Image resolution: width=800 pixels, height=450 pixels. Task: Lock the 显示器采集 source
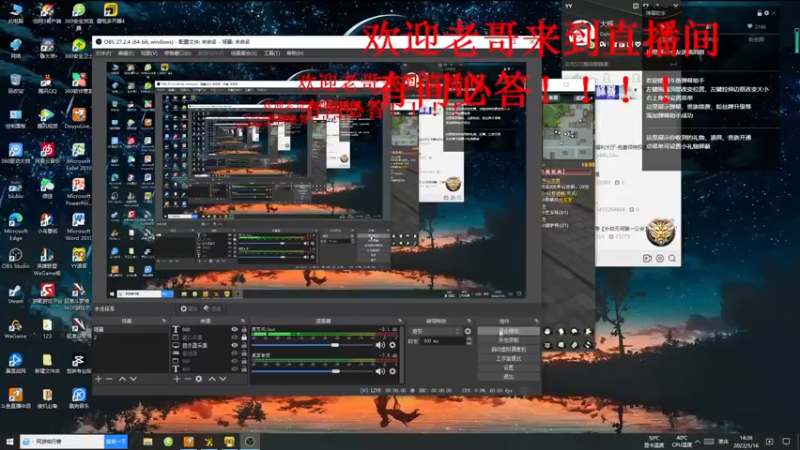(x=243, y=345)
